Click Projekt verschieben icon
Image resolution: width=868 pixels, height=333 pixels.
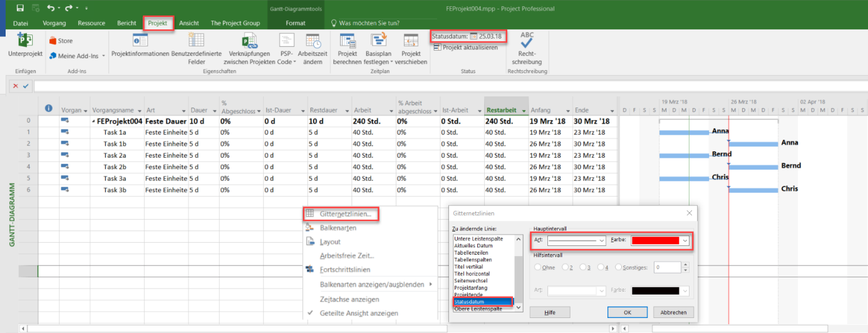411,41
